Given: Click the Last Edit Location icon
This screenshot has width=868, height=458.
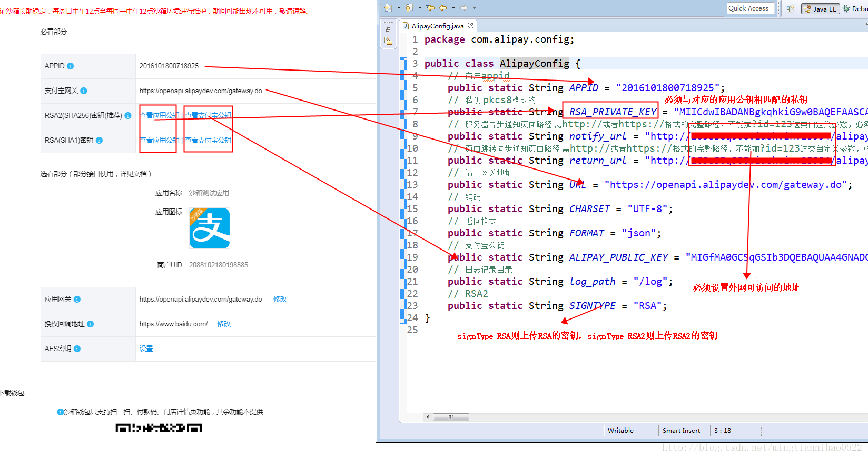Looking at the screenshot, I should coord(430,8).
